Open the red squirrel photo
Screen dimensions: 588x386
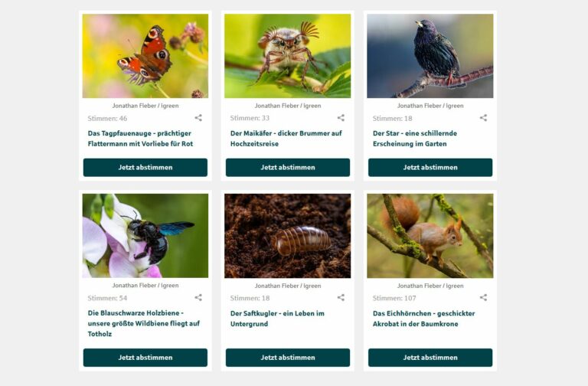point(430,236)
